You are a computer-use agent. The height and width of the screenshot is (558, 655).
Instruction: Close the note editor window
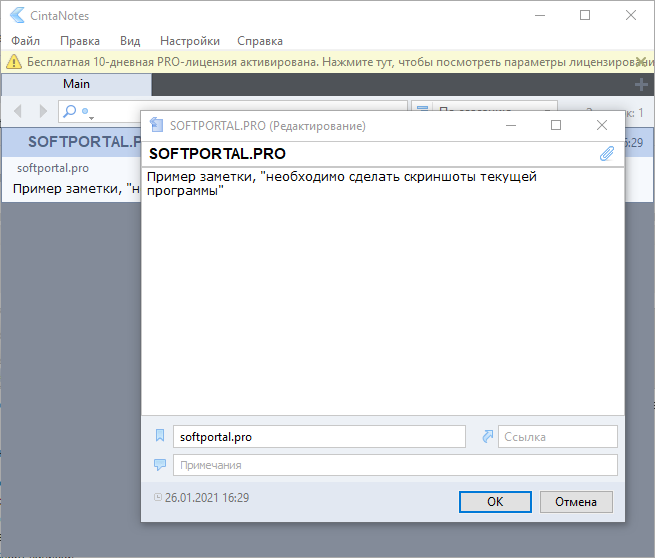pyautogui.click(x=602, y=125)
